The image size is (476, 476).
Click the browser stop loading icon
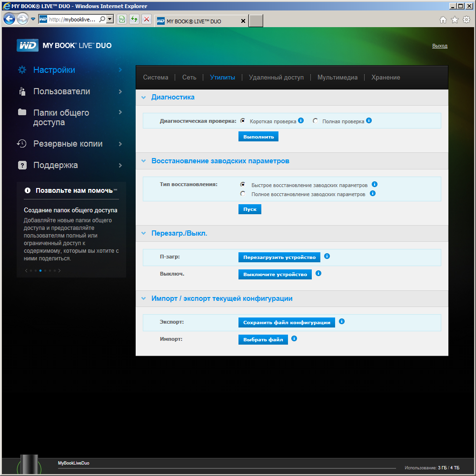147,20
